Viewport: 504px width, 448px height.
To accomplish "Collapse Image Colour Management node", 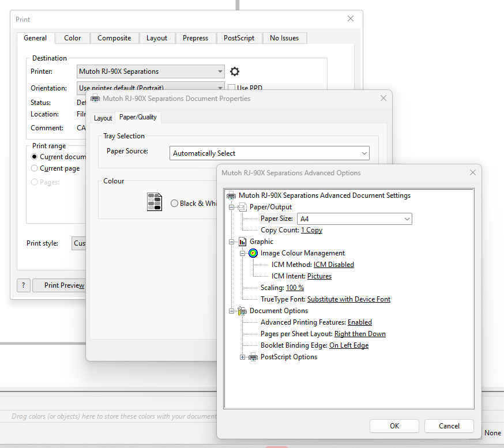I will (x=242, y=254).
